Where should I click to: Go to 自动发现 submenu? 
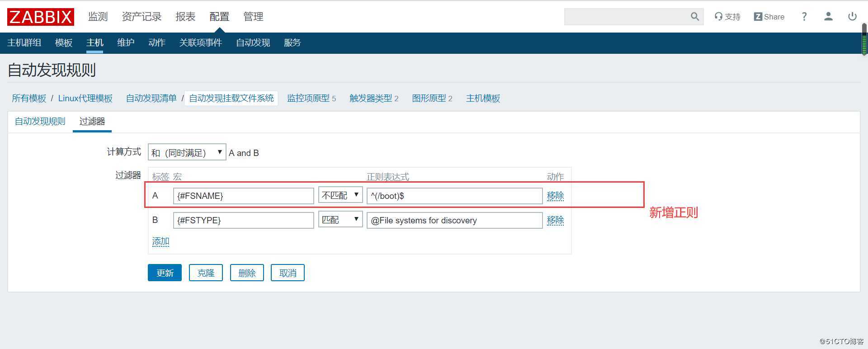pyautogui.click(x=253, y=42)
